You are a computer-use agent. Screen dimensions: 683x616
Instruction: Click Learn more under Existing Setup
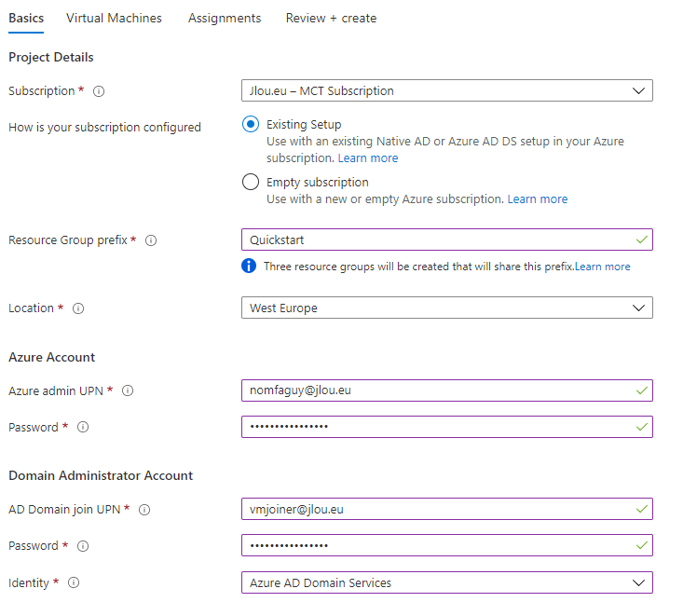tap(368, 158)
